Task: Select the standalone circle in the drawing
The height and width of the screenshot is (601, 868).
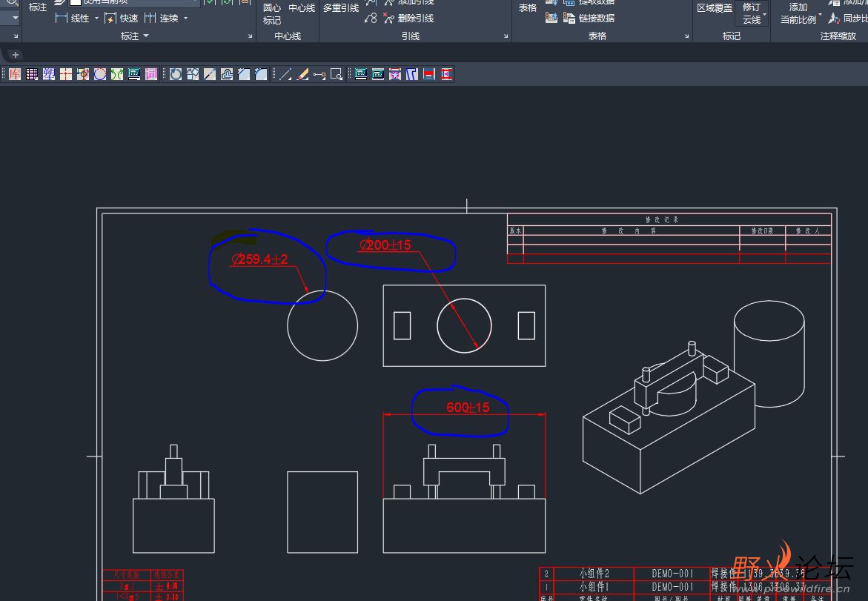Action: (322, 326)
